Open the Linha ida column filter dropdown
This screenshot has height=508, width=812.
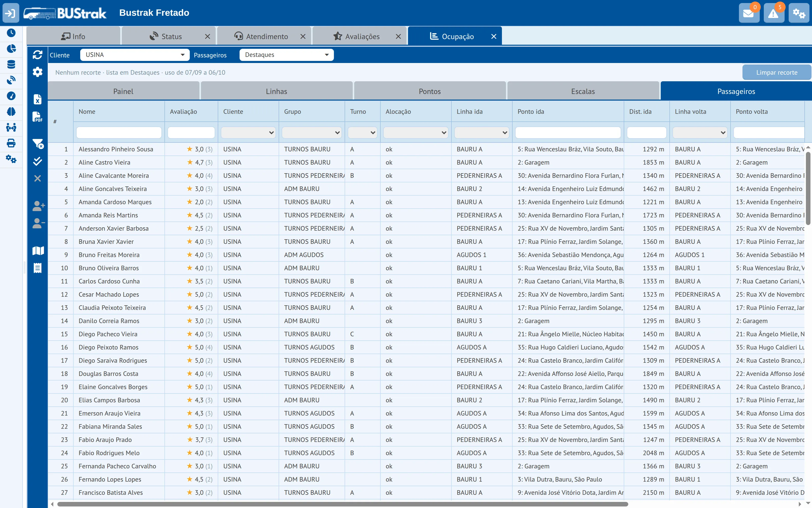click(482, 133)
